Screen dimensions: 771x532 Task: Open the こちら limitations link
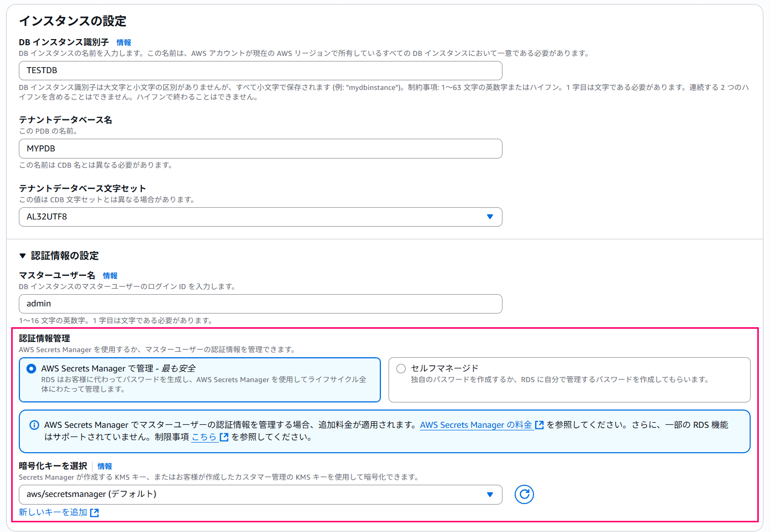coord(204,437)
